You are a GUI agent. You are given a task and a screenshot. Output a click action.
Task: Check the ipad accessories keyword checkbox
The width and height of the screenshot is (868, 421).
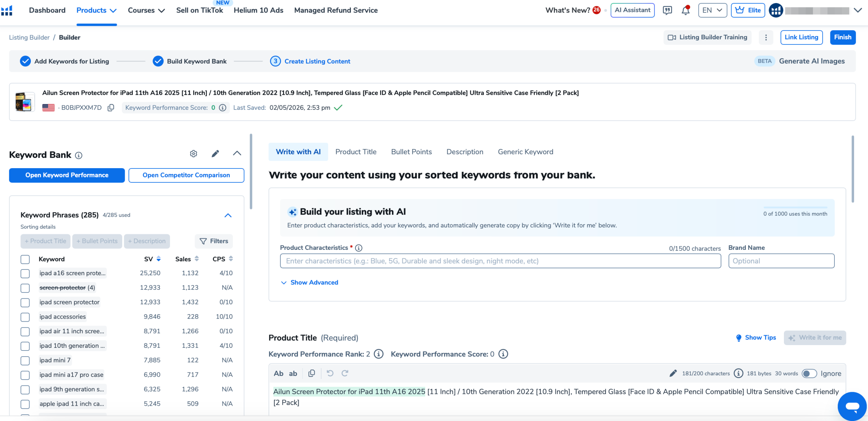(25, 317)
